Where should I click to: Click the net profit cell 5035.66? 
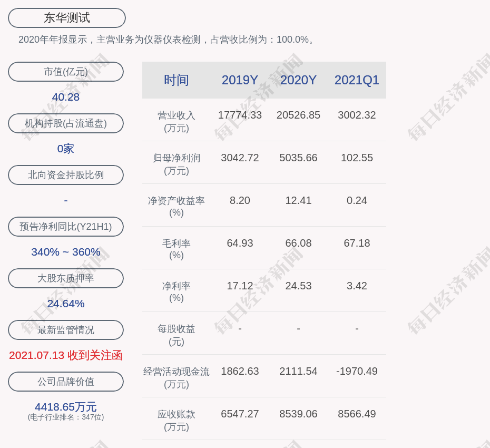[298, 158]
